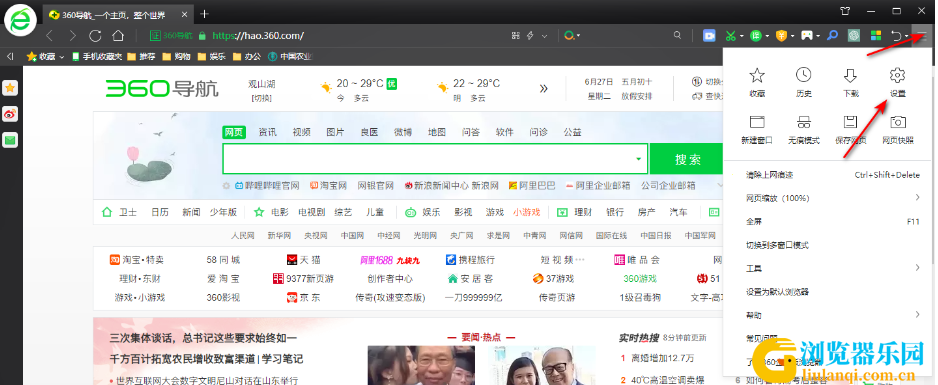Open the 携程旅行 link
The image size is (938, 385).
pyautogui.click(x=470, y=260)
